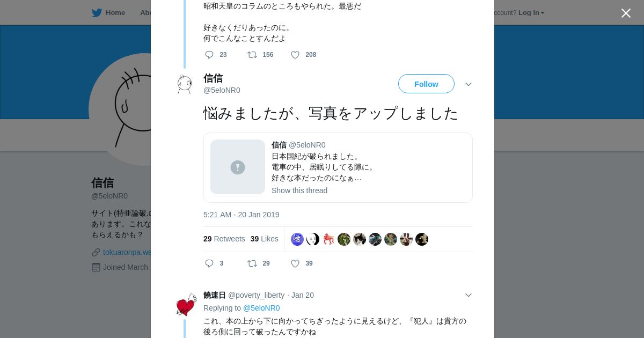Retweet the main tweet with 29 retweets

[252, 263]
